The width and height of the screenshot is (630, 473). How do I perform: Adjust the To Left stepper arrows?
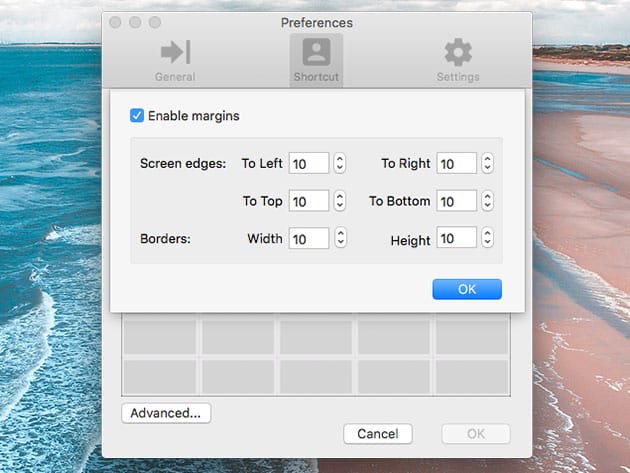[x=340, y=163]
